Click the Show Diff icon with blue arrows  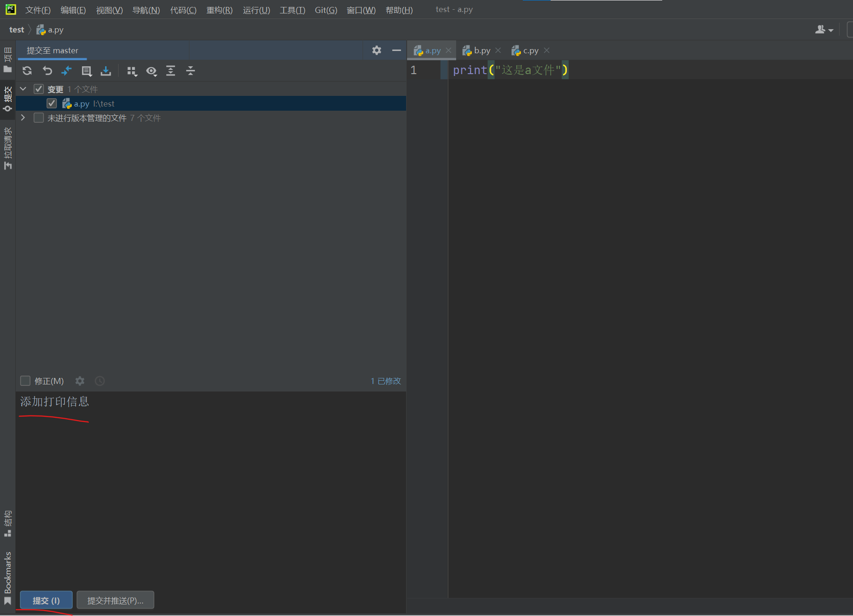point(67,71)
